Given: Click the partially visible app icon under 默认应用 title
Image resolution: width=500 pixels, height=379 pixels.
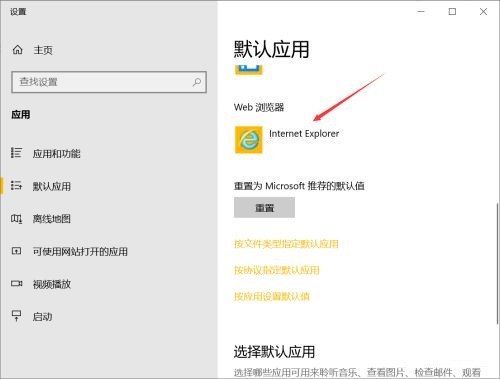Looking at the screenshot, I should pyautogui.click(x=249, y=69).
